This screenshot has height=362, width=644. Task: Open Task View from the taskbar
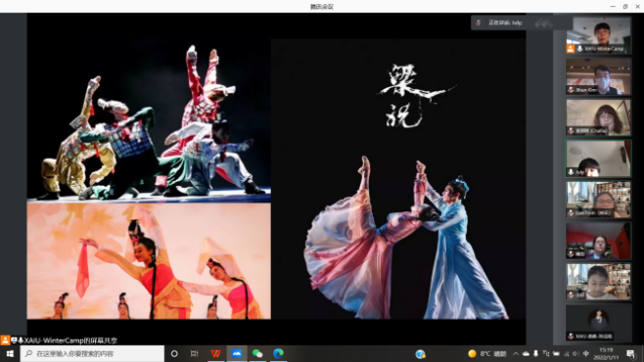194,353
